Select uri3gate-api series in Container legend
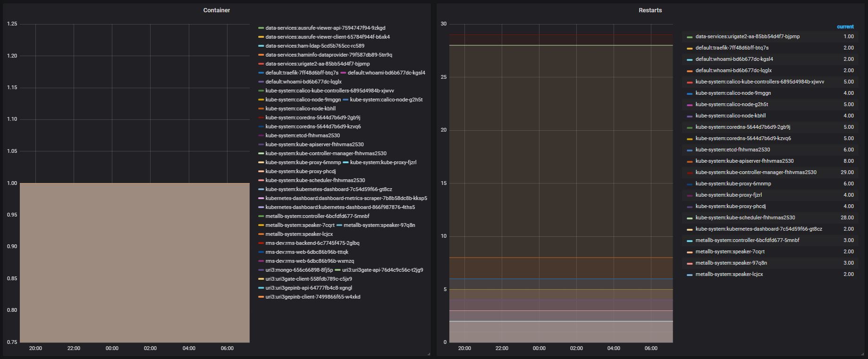This screenshot has height=359, width=868. pyautogui.click(x=383, y=270)
